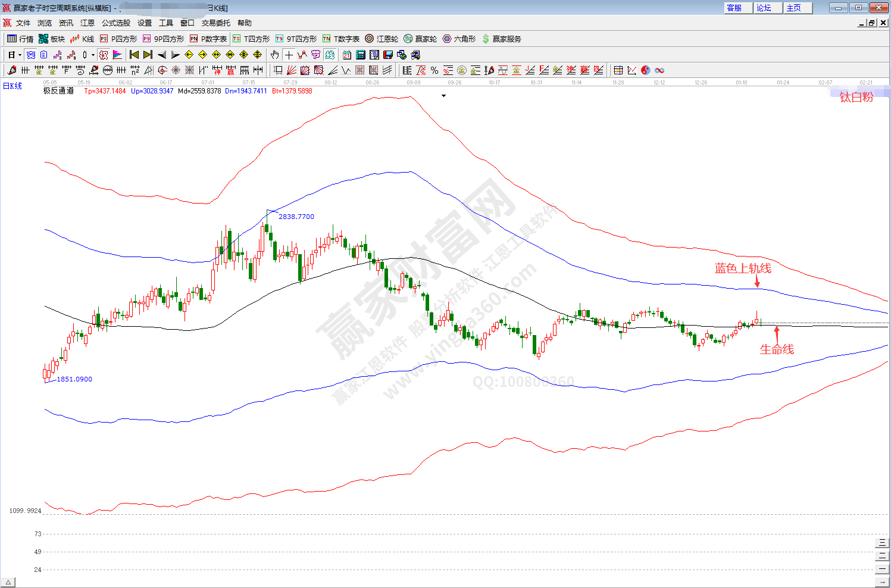This screenshot has height=588, width=891.
Task: Jump to first bar with skip-back arrow
Action: coord(134,55)
